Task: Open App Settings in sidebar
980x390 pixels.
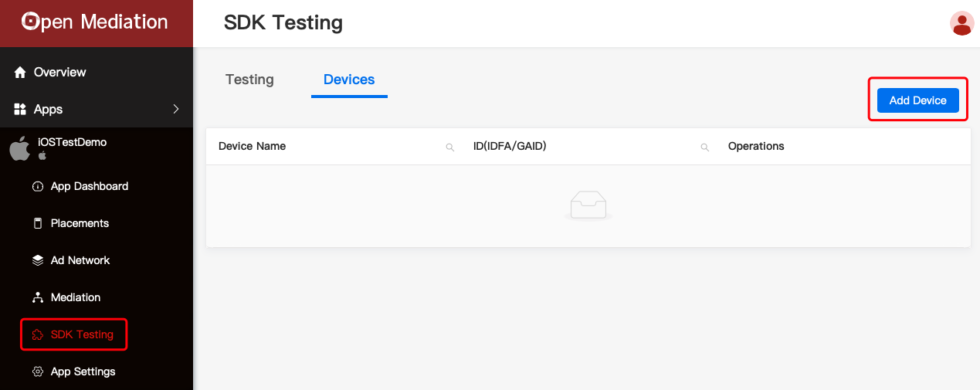Action: (x=83, y=371)
